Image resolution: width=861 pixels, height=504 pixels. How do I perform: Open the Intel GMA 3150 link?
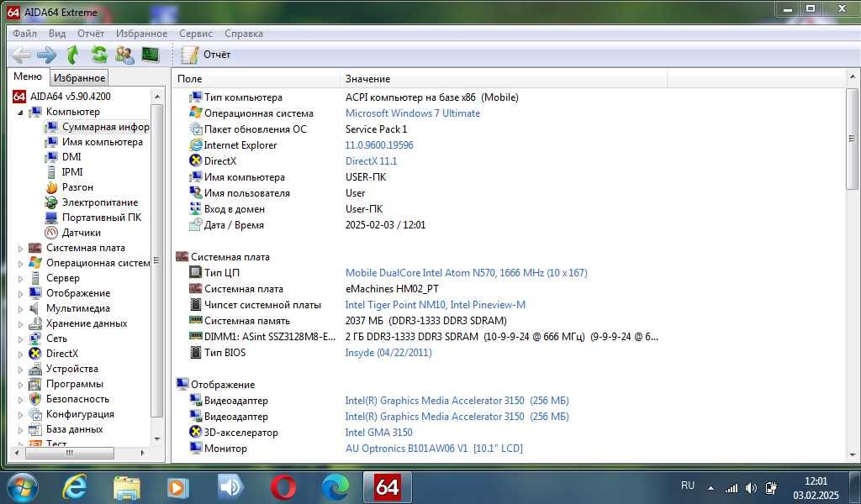378,433
